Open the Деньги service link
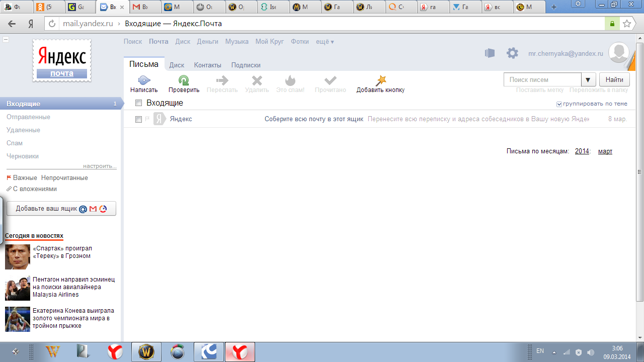Image resolution: width=644 pixels, height=362 pixels. [208, 42]
